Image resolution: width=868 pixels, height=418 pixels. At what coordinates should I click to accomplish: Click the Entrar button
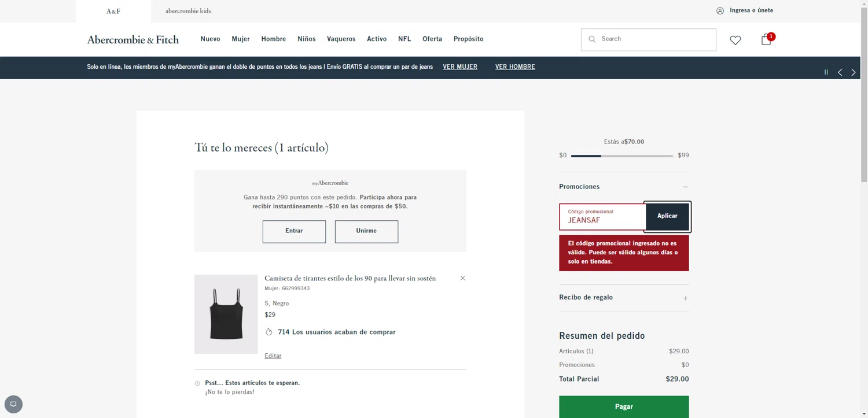(x=294, y=231)
